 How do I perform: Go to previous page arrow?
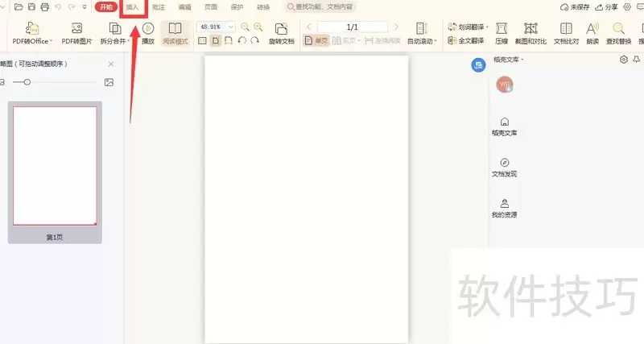[x=309, y=27]
